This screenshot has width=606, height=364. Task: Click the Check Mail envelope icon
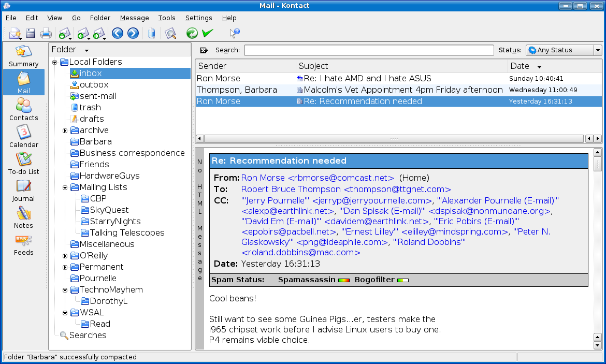[x=64, y=34]
